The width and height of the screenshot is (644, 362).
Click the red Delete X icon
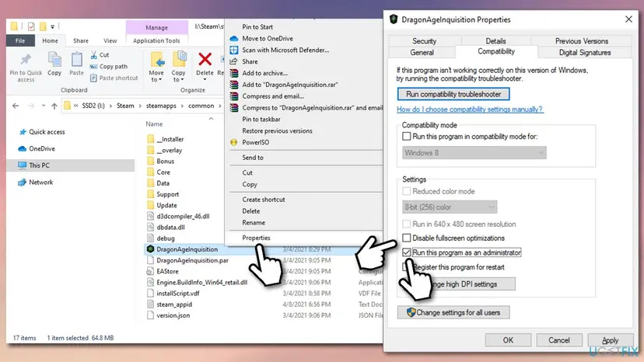click(205, 60)
